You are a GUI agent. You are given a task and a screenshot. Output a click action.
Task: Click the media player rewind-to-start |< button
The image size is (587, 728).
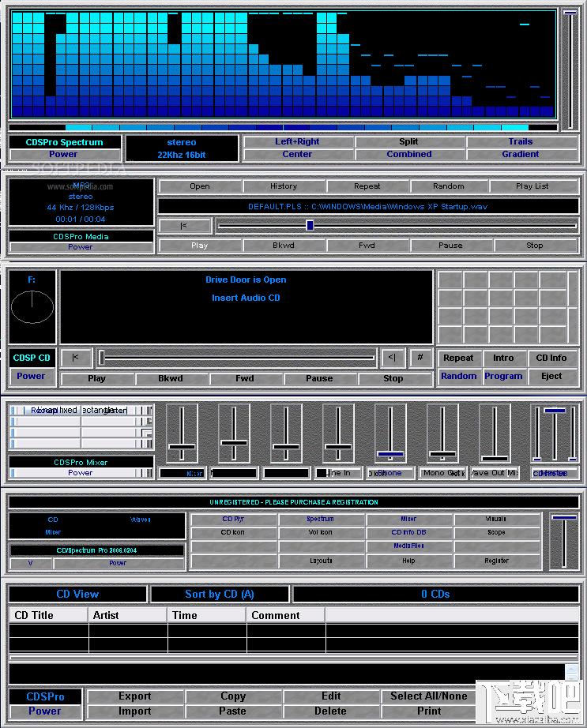(x=185, y=226)
